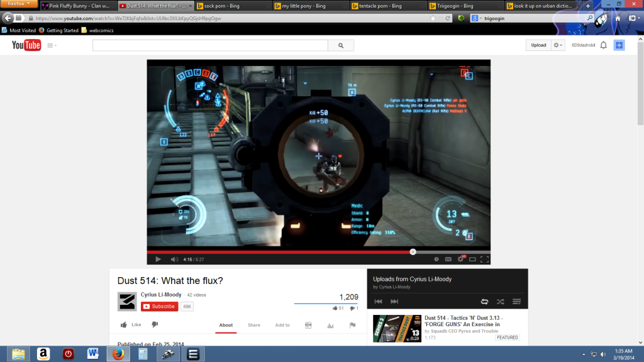Open the bookmarks menu icon
This screenshot has height=362, width=644.
coord(634,18)
